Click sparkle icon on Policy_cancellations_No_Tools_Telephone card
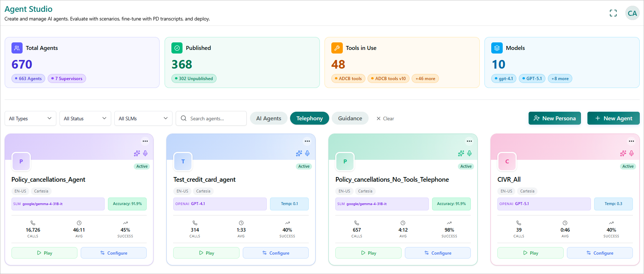Image resolution: width=644 pixels, height=274 pixels. point(461,153)
